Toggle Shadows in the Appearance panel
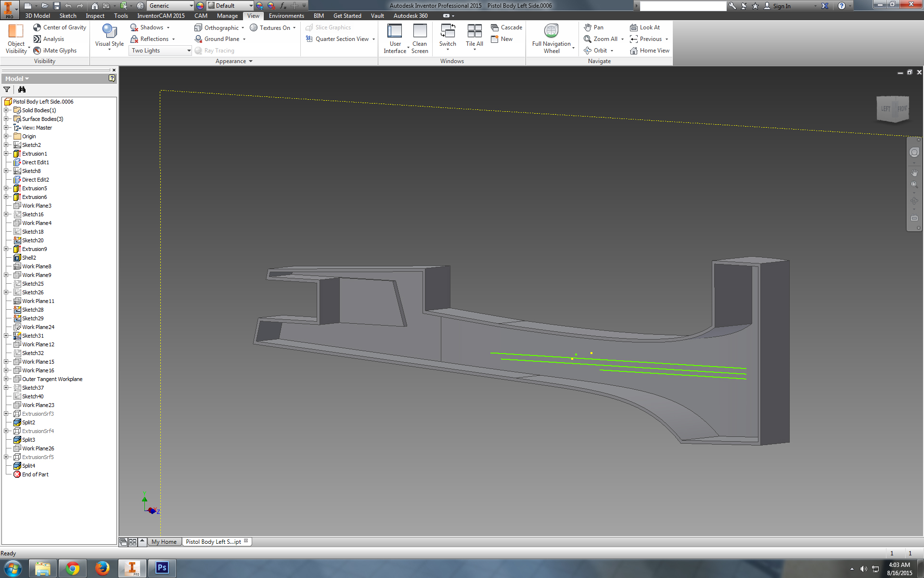 pos(150,27)
